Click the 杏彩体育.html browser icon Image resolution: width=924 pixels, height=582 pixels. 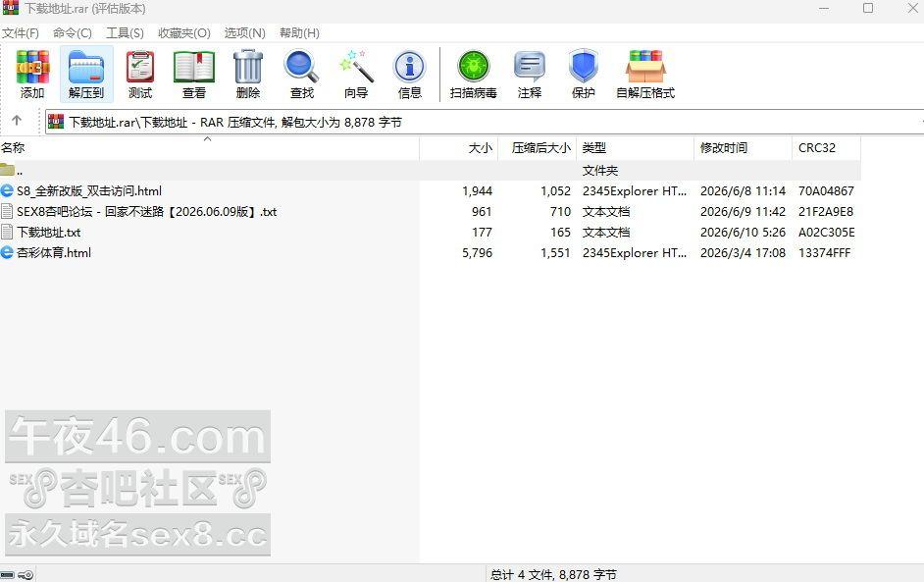pos(7,252)
